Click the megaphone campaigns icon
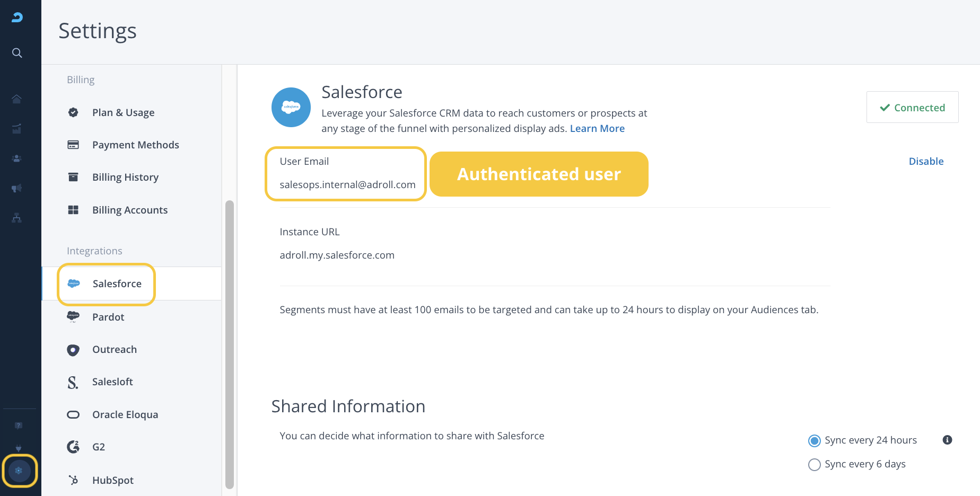The height and width of the screenshot is (496, 980). point(17,188)
